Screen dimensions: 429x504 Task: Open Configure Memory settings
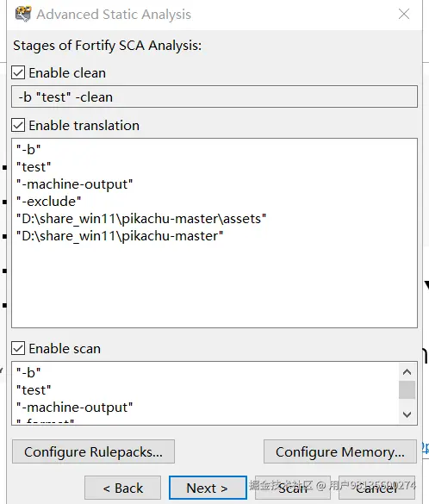click(340, 451)
